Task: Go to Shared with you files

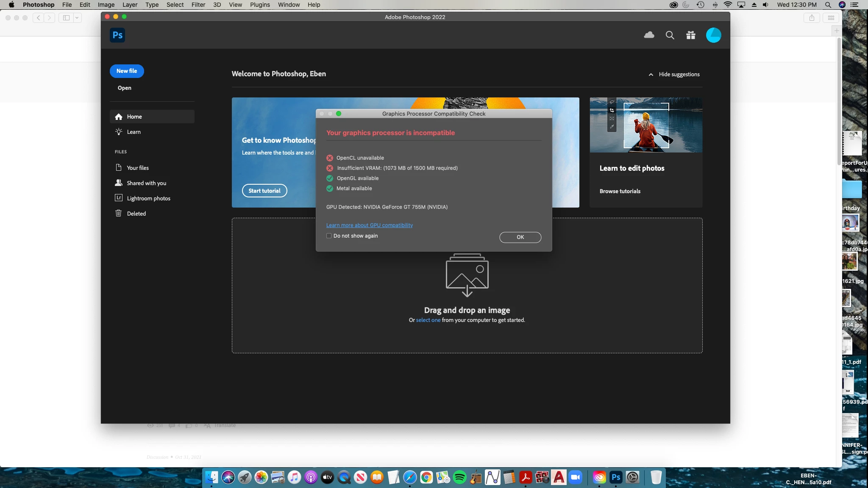Action: pyautogui.click(x=146, y=183)
